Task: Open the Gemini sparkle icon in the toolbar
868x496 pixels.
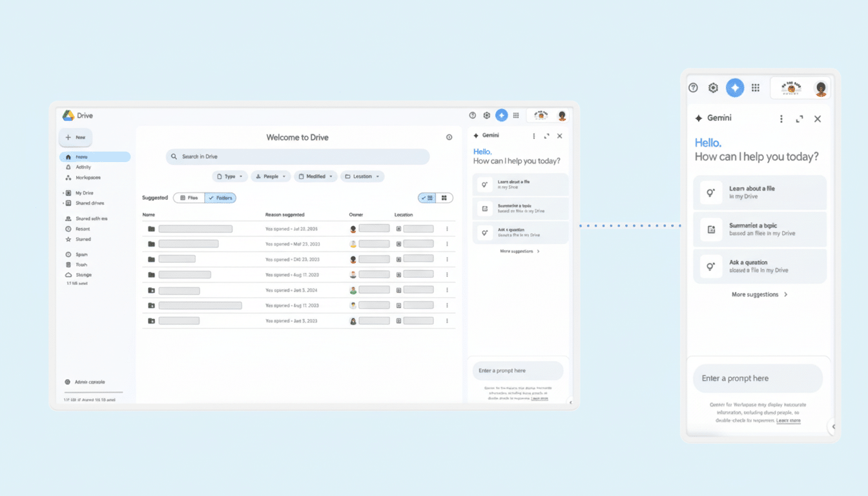Action: click(501, 115)
